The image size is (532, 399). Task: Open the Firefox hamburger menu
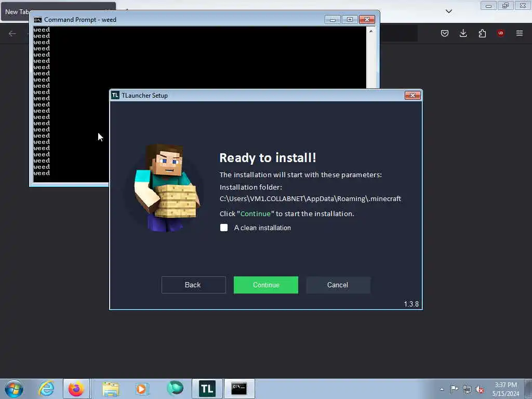pos(520,33)
